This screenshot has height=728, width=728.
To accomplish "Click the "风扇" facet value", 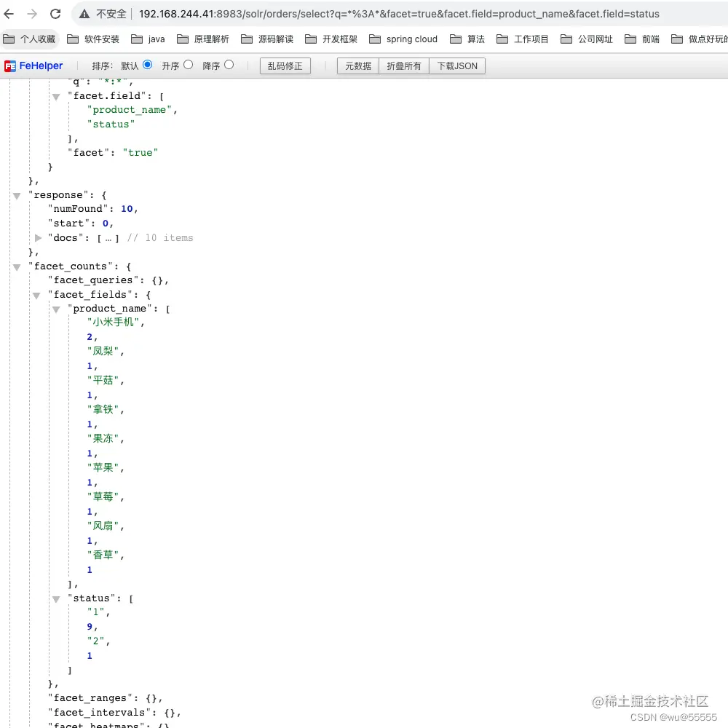I will click(x=103, y=526).
